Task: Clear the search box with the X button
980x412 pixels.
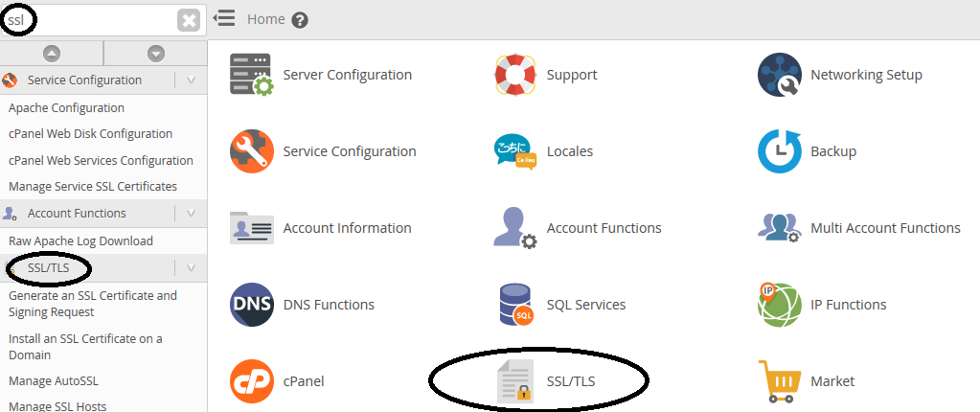Action: pos(189,21)
